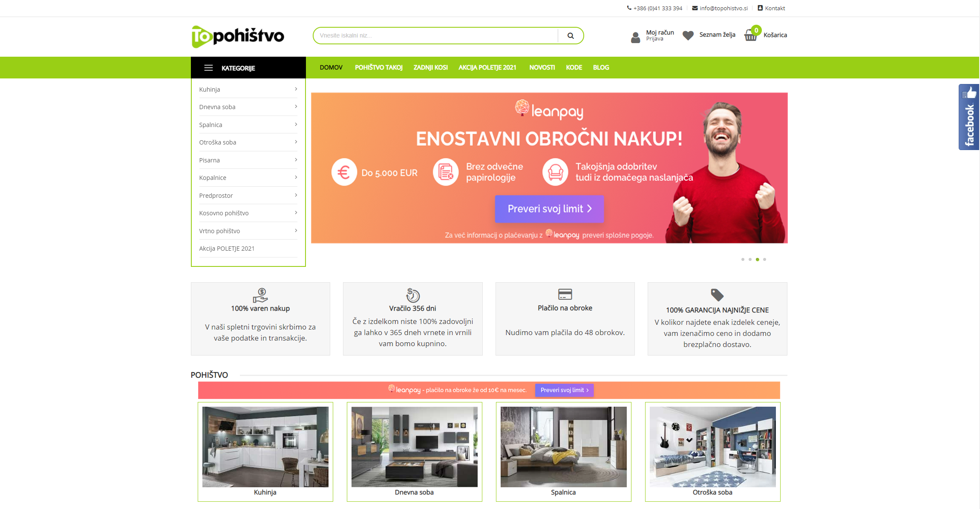Screen dimensions: 980x509
Task: Open the Facebook like side tab
Action: (x=969, y=117)
